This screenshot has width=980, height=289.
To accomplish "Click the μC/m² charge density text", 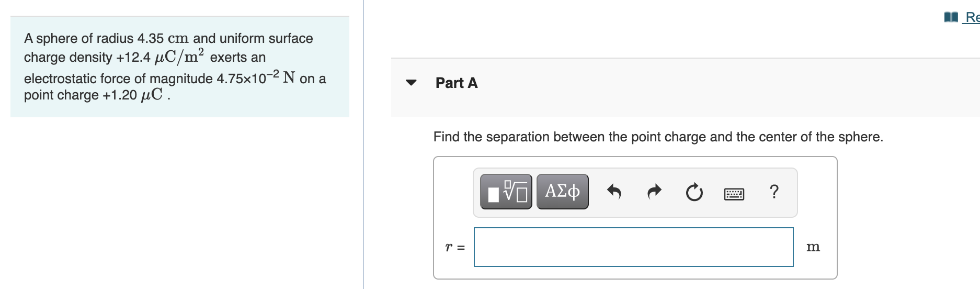I will tap(180, 56).
